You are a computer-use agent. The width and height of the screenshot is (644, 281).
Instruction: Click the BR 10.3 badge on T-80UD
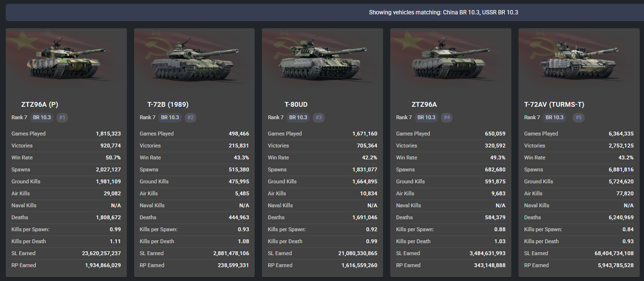coord(298,117)
